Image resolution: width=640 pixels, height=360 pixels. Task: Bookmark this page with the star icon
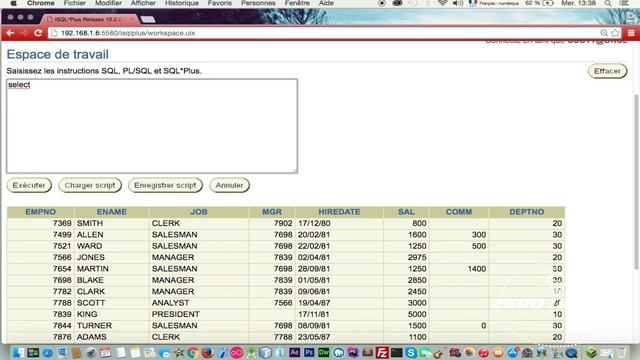click(615, 33)
